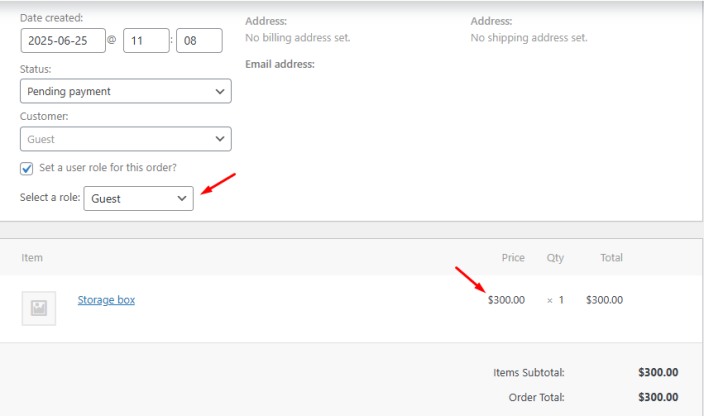Image resolution: width=704 pixels, height=416 pixels.
Task: Click the date created field 2025-06-25
Action: click(61, 42)
